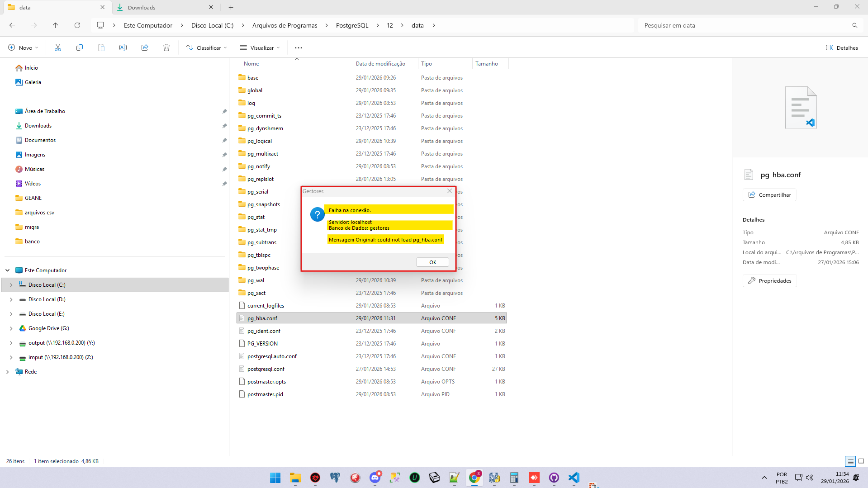Click the Delete trash icon
The image size is (868, 488).
166,47
